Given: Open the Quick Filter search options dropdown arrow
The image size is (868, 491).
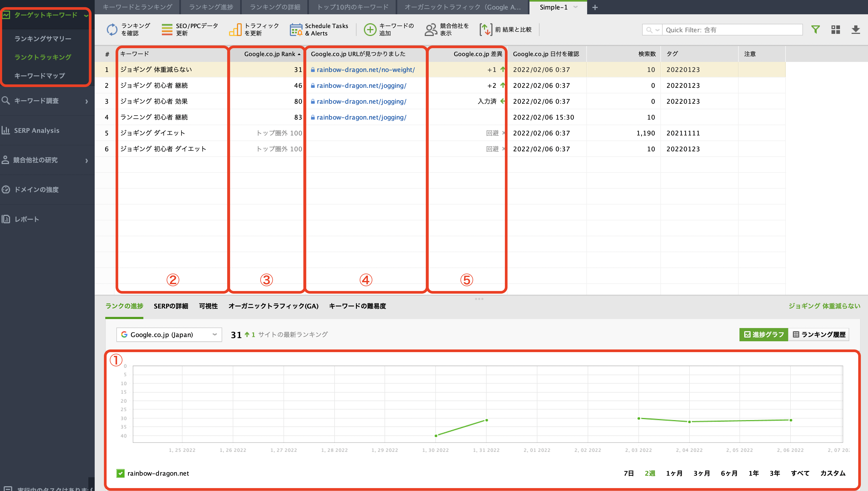Looking at the screenshot, I should (x=657, y=30).
